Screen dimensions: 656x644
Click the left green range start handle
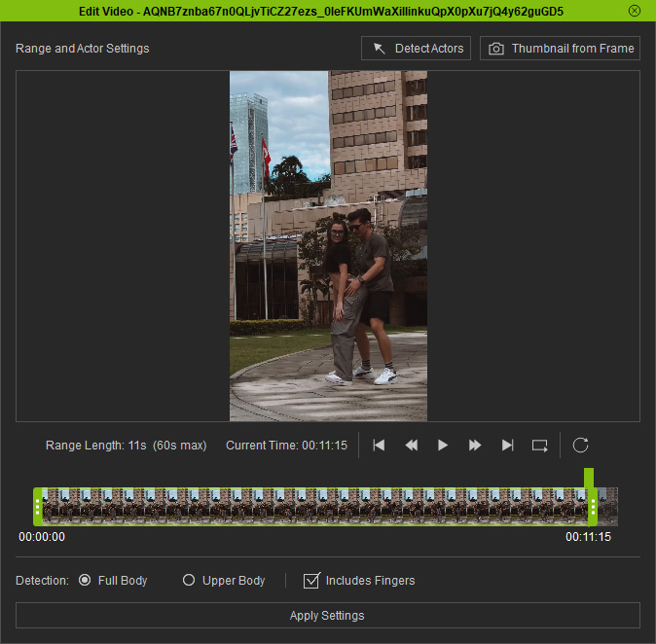tap(38, 507)
